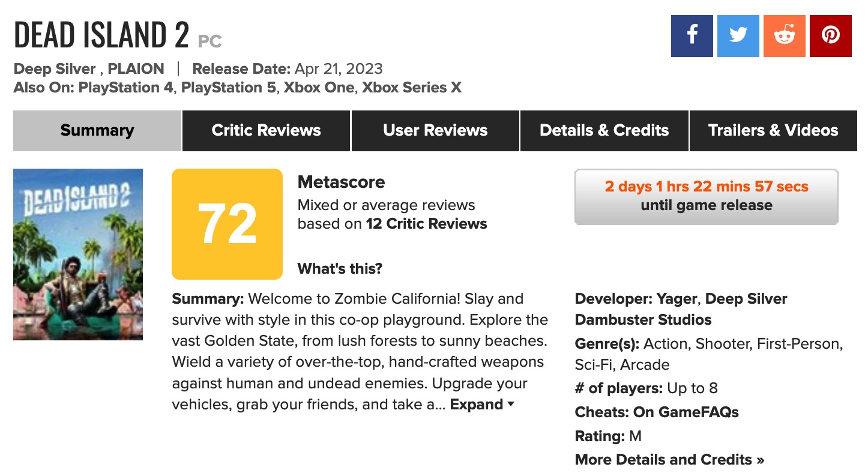Click the What's this? link

point(340,268)
